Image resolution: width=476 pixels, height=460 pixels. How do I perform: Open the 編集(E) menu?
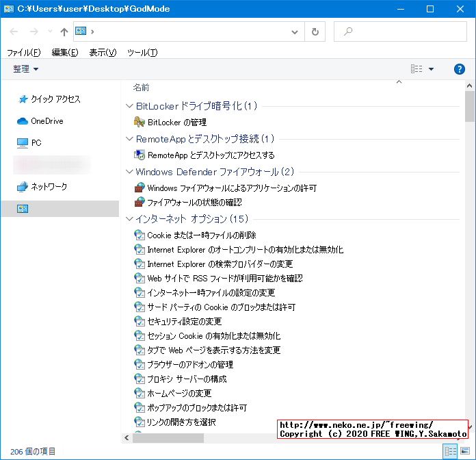tap(65, 53)
